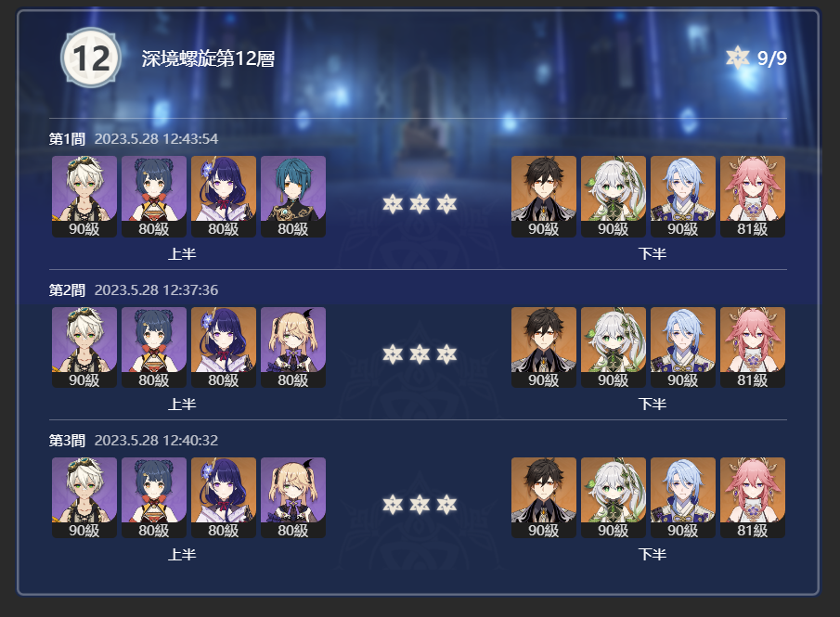This screenshot has height=617, width=840.
Task: Select Bennett portrait in Chamber 1 first half
Action: point(84,196)
